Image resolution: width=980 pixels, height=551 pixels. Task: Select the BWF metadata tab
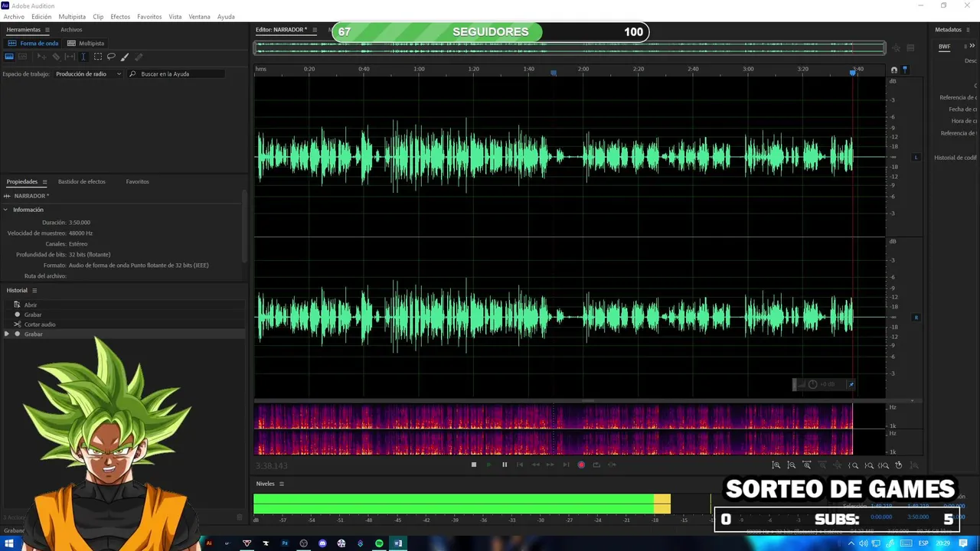click(x=944, y=47)
